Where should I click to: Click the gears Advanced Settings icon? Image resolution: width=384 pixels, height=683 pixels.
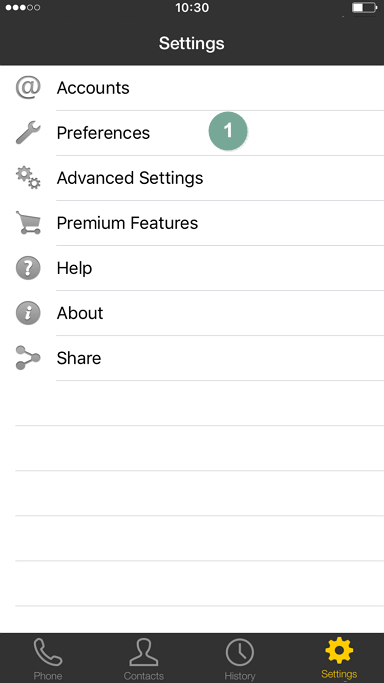pyautogui.click(x=28, y=178)
